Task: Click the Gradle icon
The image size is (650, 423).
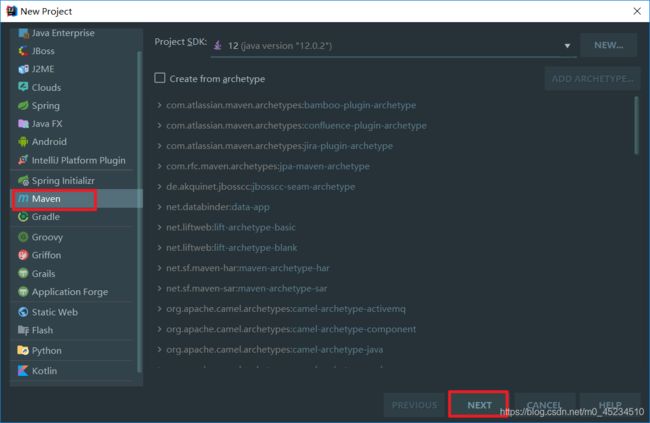Action: [x=23, y=217]
